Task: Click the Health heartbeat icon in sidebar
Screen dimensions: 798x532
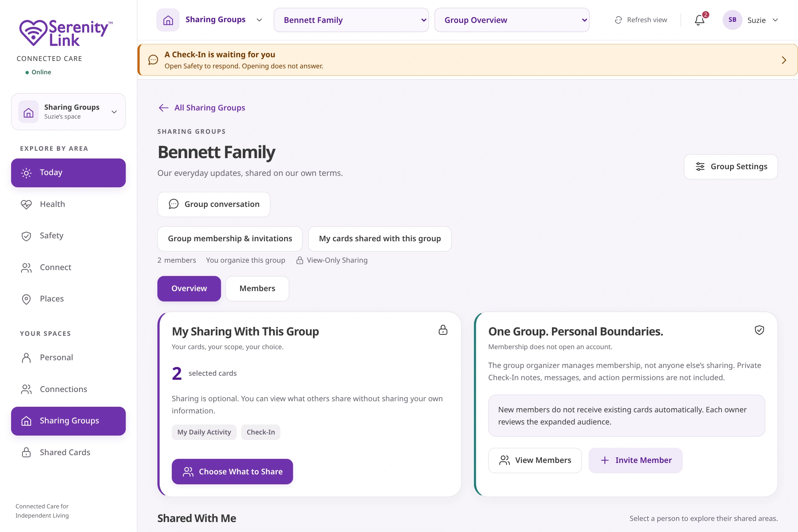Action: [26, 204]
